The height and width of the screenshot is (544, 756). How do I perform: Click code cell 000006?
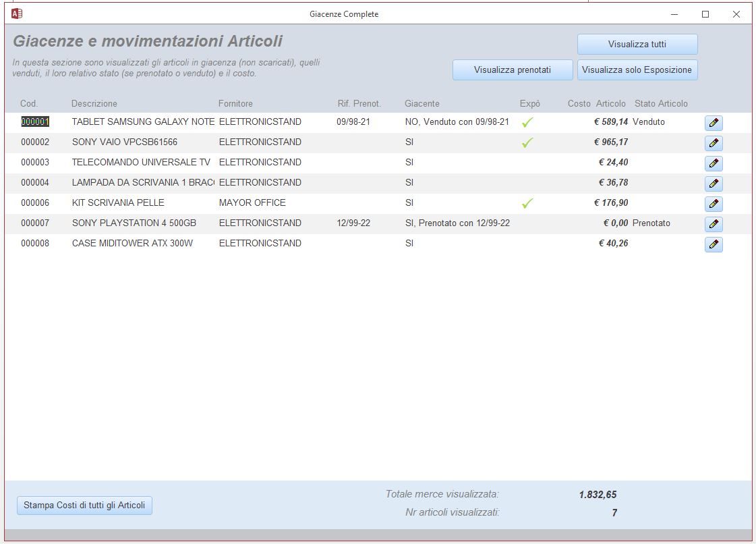coord(34,202)
